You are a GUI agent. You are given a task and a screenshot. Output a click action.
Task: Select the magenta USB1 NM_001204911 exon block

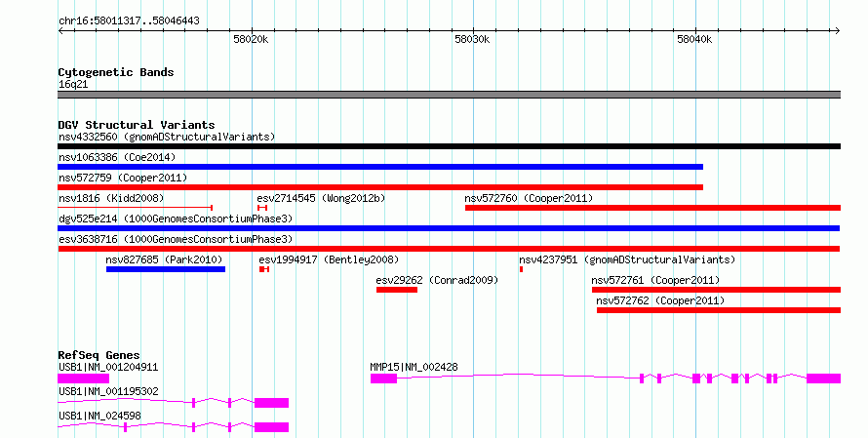click(84, 378)
